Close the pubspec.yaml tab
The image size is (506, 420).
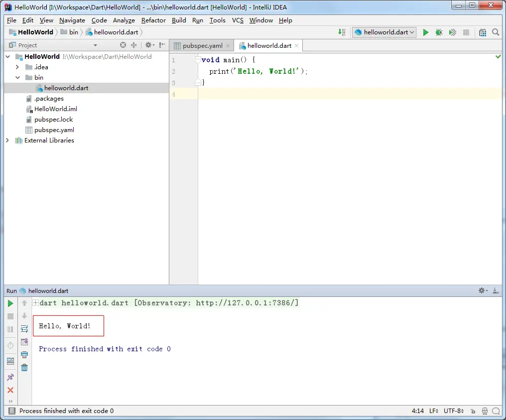pyautogui.click(x=228, y=45)
